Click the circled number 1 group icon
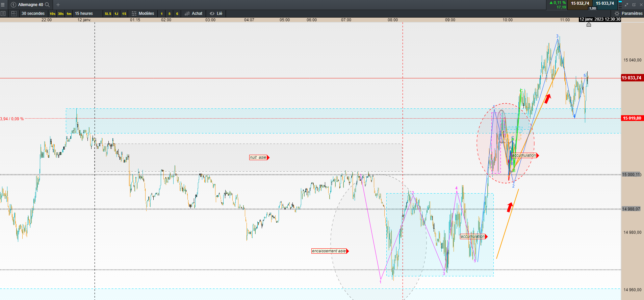Viewport: 644px width, 300px height. coord(14,5)
